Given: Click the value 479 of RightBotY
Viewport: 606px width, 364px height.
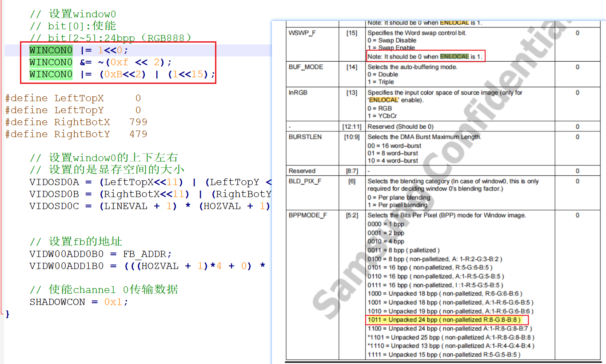Looking at the screenshot, I should tap(138, 134).
